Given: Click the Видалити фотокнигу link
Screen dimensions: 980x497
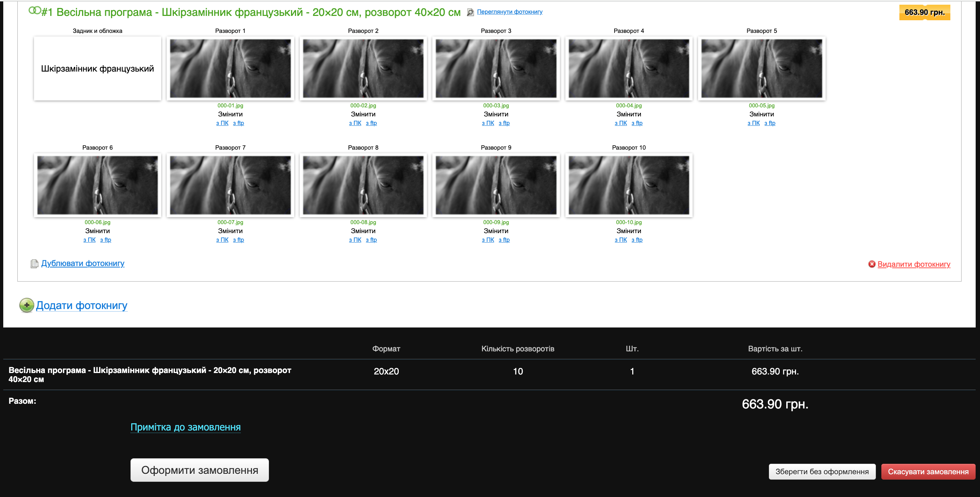Looking at the screenshot, I should pyautogui.click(x=913, y=264).
